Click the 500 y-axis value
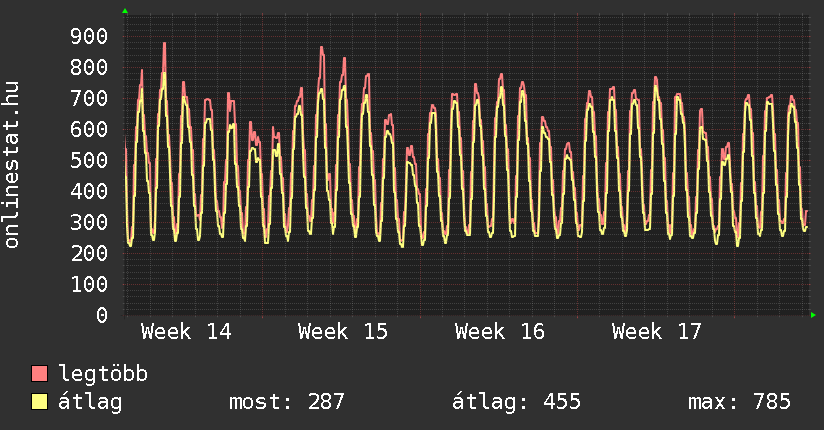 coord(89,161)
